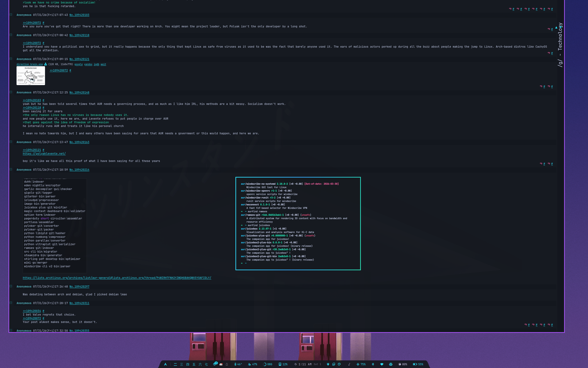Open the package updates icon with badge
This screenshot has height=368, width=588.
coord(215,364)
